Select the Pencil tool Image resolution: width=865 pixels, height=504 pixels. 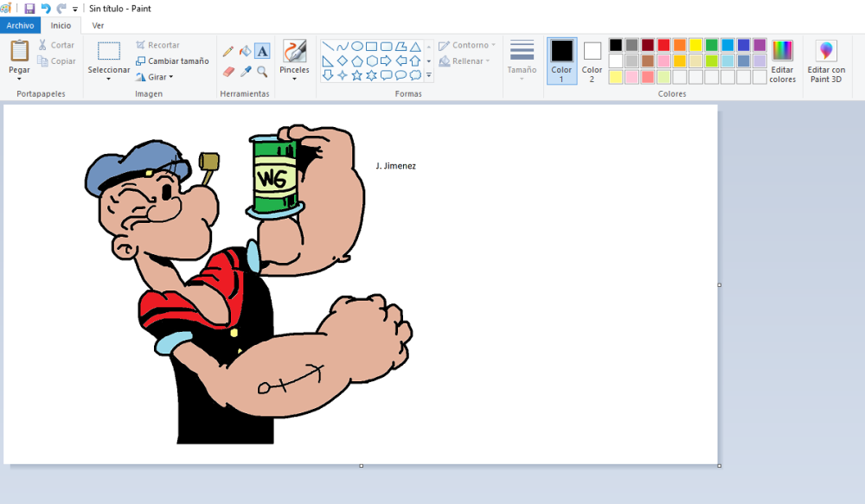click(x=227, y=49)
